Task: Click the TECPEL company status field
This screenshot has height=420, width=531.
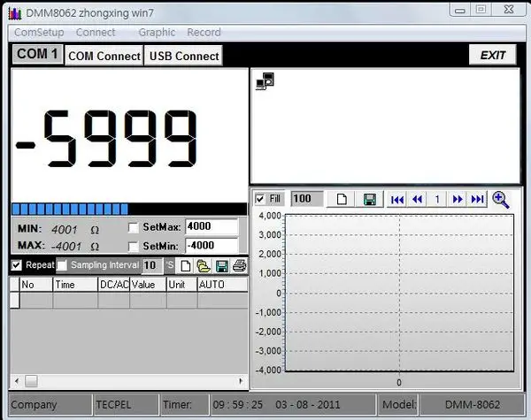Action: 127,404
